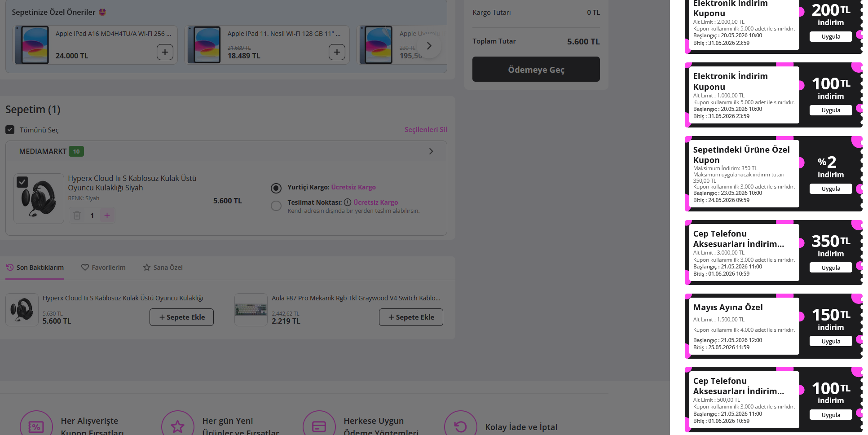The width and height of the screenshot is (868, 435).
Task: Open Aula F87 Pro Mekanik product title
Action: point(356,298)
